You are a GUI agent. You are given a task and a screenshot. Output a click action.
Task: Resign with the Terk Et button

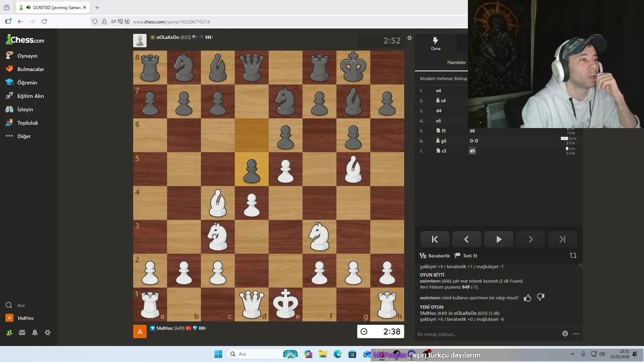(x=466, y=255)
